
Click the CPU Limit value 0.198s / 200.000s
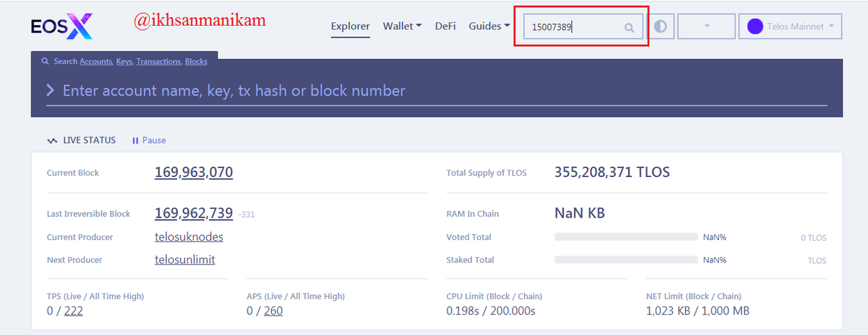(491, 311)
